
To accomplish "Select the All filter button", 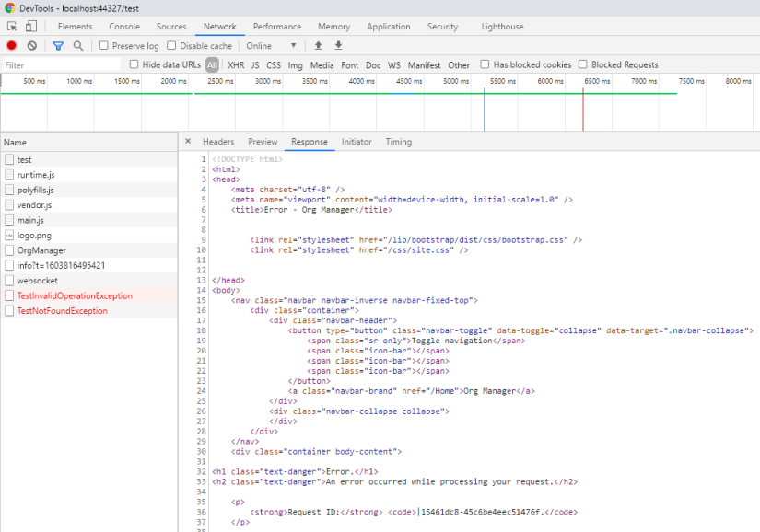I will (212, 64).
